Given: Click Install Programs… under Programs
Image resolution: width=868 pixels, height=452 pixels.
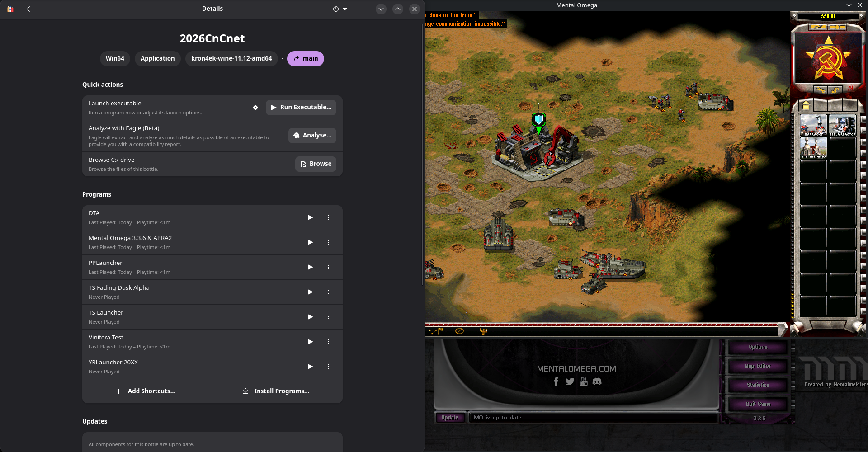Looking at the screenshot, I should (276, 391).
